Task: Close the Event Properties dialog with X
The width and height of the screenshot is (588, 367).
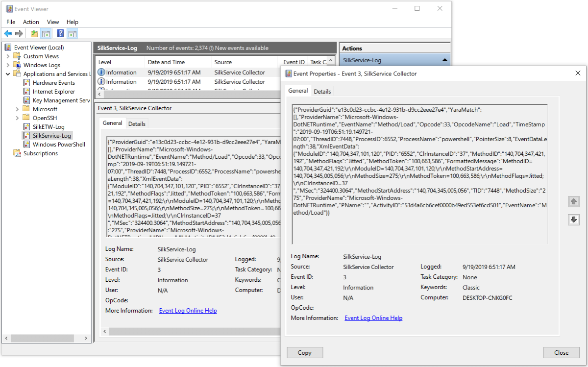Action: tap(577, 73)
